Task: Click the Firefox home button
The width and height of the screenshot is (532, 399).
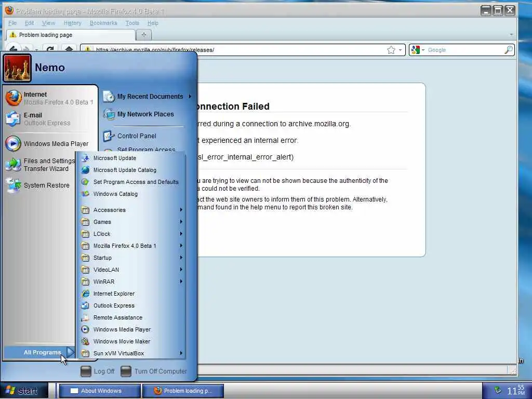Action: click(69, 48)
